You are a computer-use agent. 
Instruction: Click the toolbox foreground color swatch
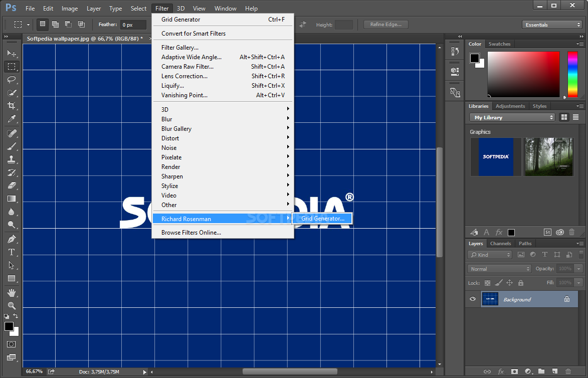tap(9, 326)
